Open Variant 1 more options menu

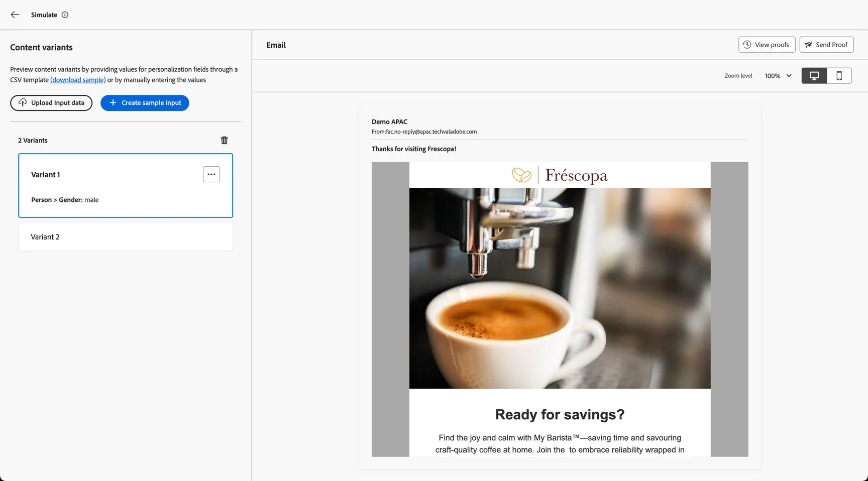(211, 174)
